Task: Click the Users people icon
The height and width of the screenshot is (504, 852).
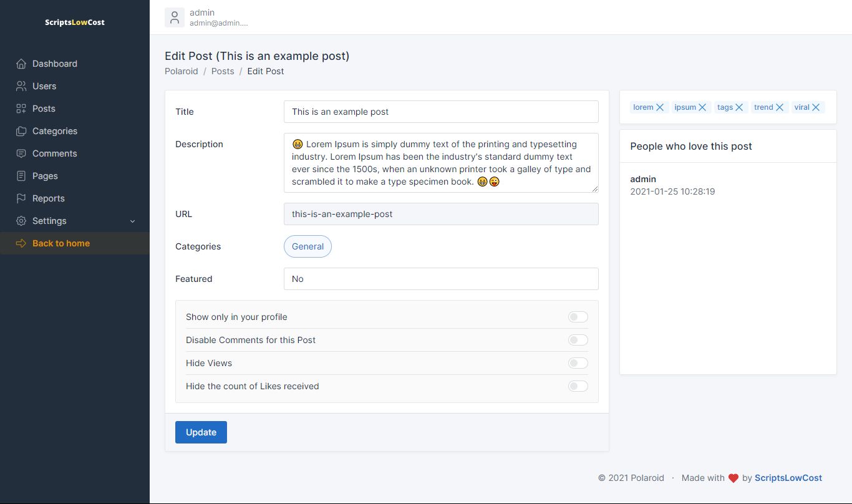Action: 21,86
